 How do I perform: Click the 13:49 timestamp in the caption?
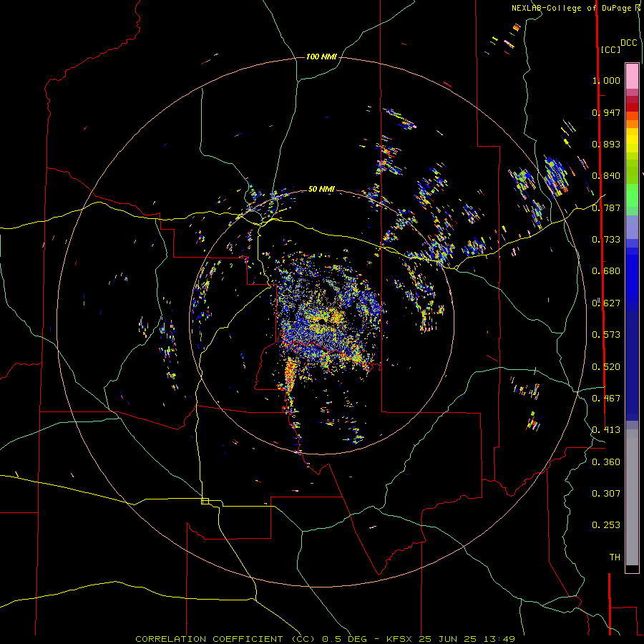(x=500, y=639)
